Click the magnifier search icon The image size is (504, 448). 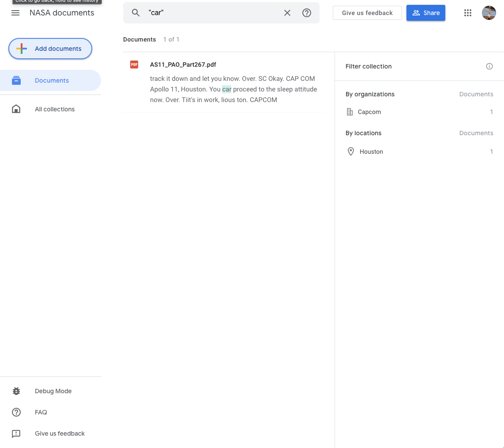tap(135, 13)
